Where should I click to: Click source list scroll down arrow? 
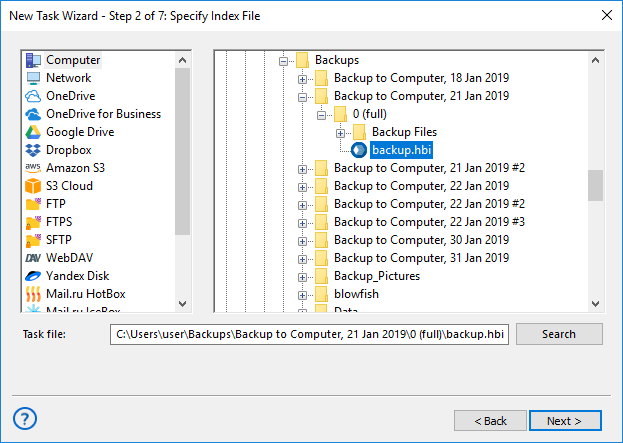click(x=182, y=304)
